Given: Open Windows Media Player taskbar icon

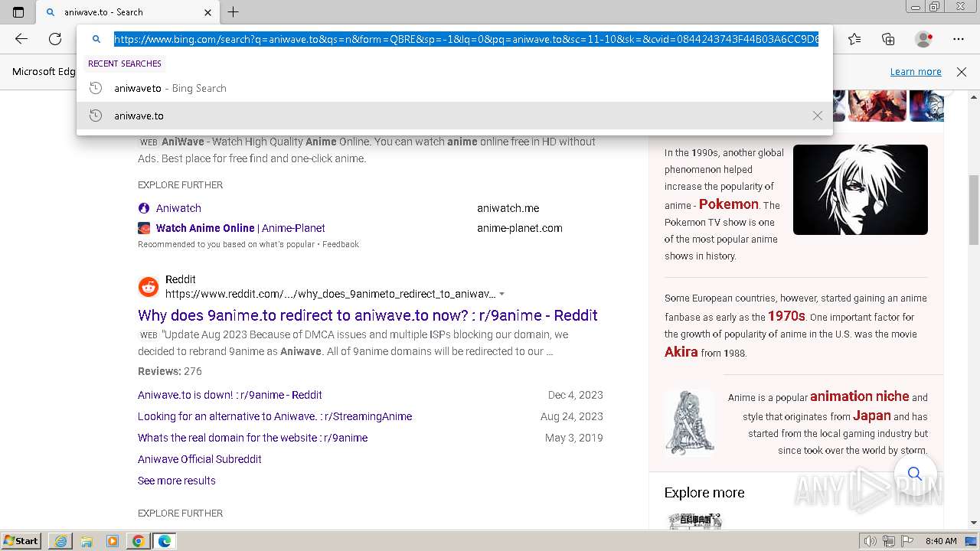Looking at the screenshot, I should 113,541.
